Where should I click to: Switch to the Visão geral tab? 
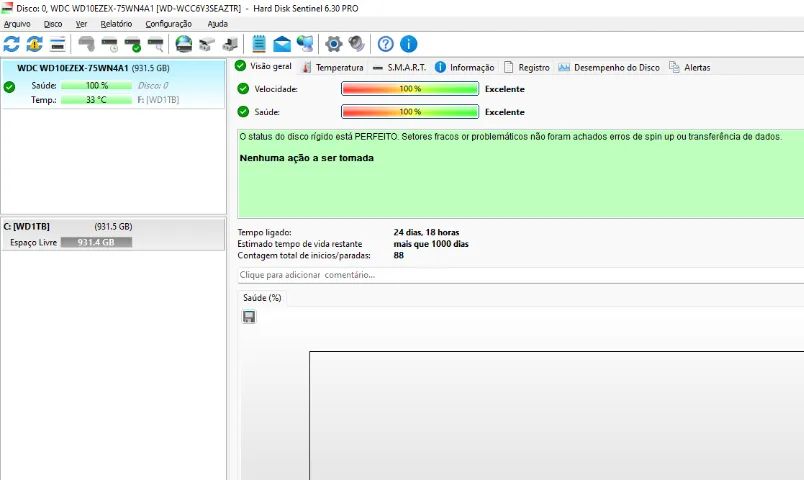point(264,66)
